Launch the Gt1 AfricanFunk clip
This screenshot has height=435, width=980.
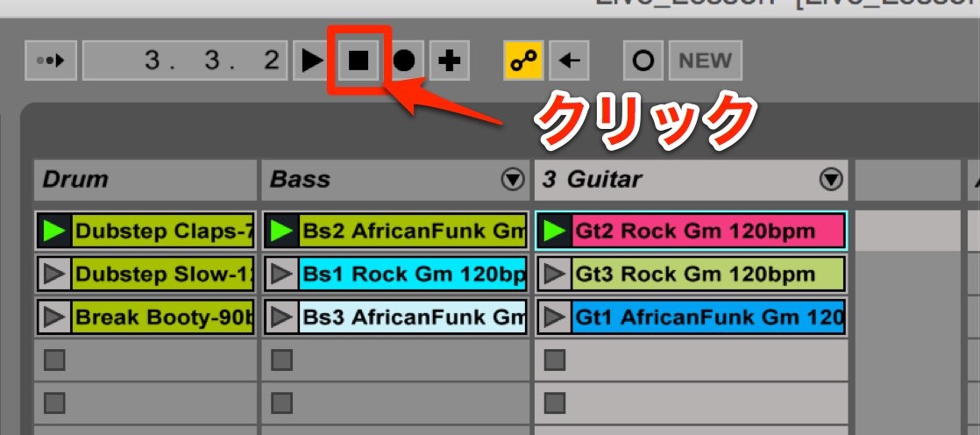pyautogui.click(x=554, y=317)
